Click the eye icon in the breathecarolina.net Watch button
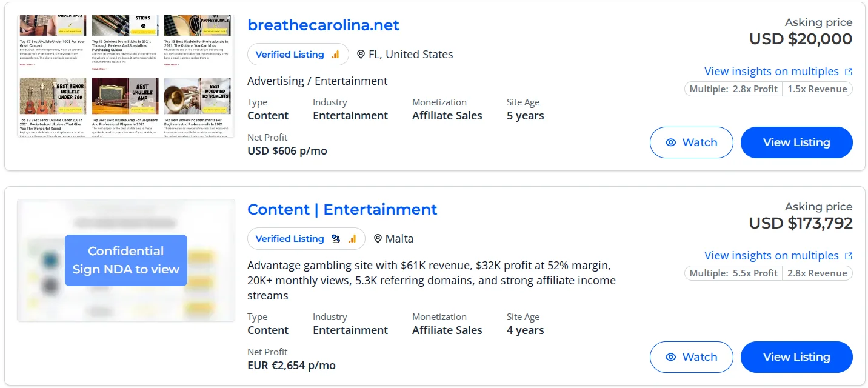This screenshot has width=868, height=388. 670,142
